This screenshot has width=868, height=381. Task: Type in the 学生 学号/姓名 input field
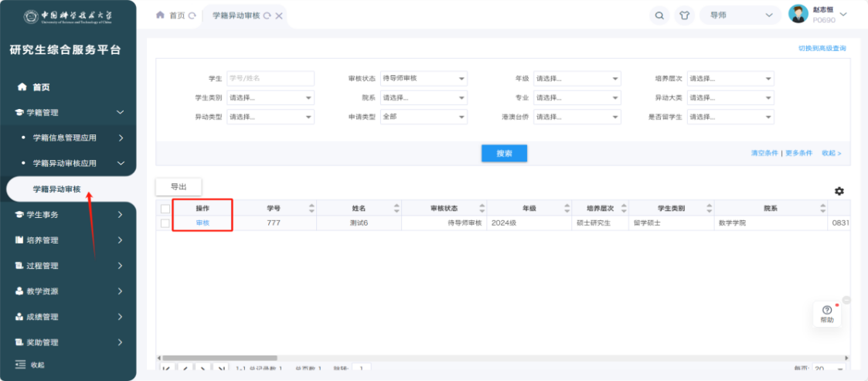click(271, 79)
